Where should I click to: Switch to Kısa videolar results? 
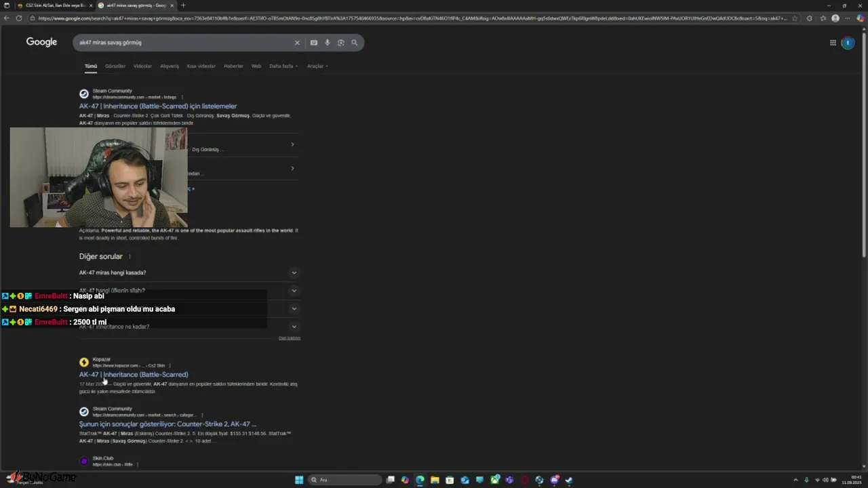[x=201, y=66]
